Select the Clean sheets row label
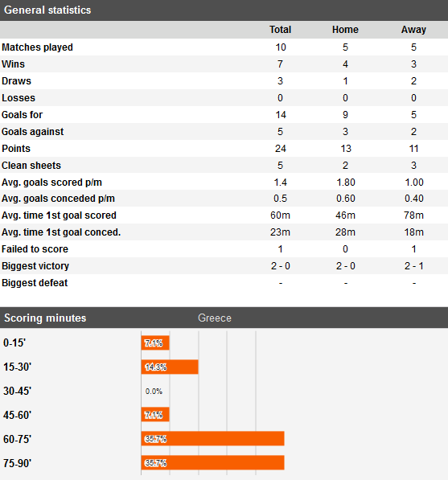 [x=31, y=166]
